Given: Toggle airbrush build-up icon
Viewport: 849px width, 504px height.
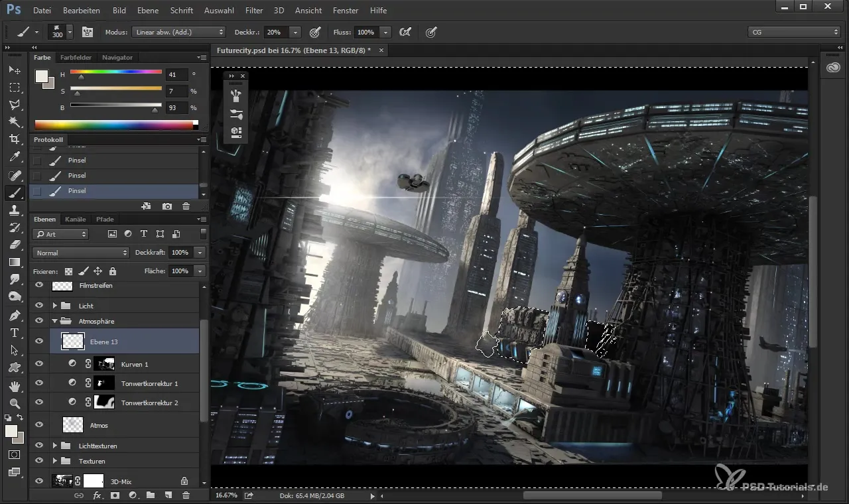Looking at the screenshot, I should point(405,32).
